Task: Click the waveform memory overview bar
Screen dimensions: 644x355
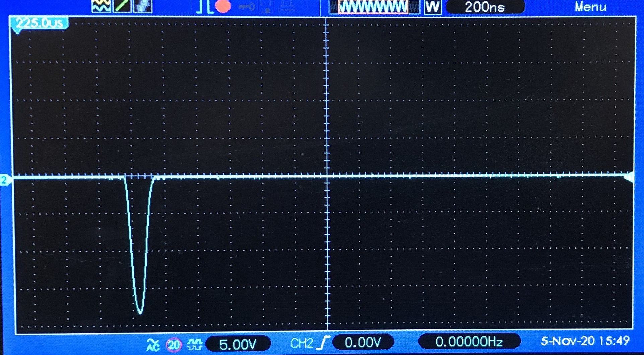Action: (374, 7)
